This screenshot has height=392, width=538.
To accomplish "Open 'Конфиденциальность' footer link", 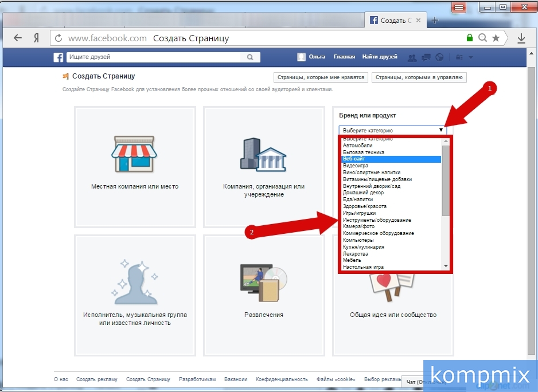I will tap(282, 379).
